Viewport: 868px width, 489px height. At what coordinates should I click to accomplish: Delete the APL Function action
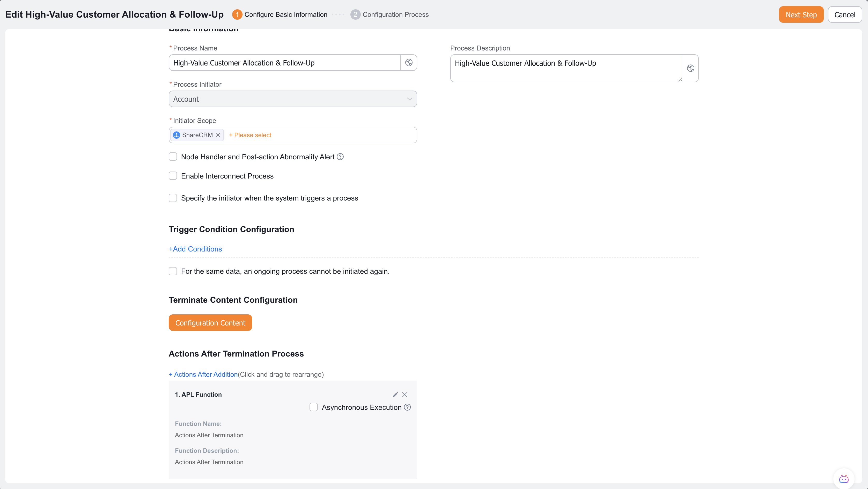405,394
